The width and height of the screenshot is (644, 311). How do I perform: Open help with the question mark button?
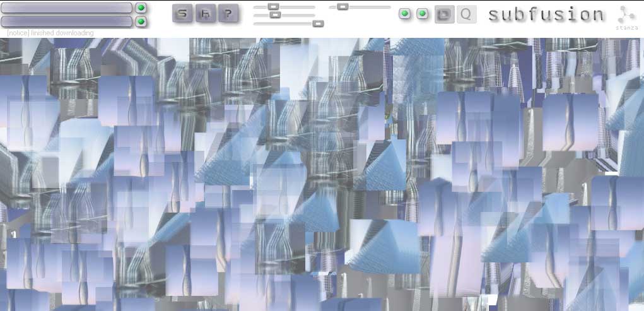tap(228, 13)
